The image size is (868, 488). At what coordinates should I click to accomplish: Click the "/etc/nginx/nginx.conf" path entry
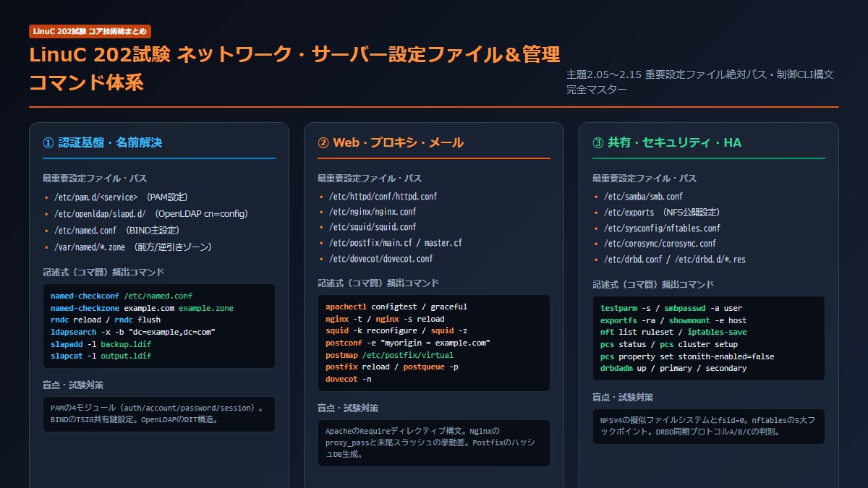pos(373,212)
